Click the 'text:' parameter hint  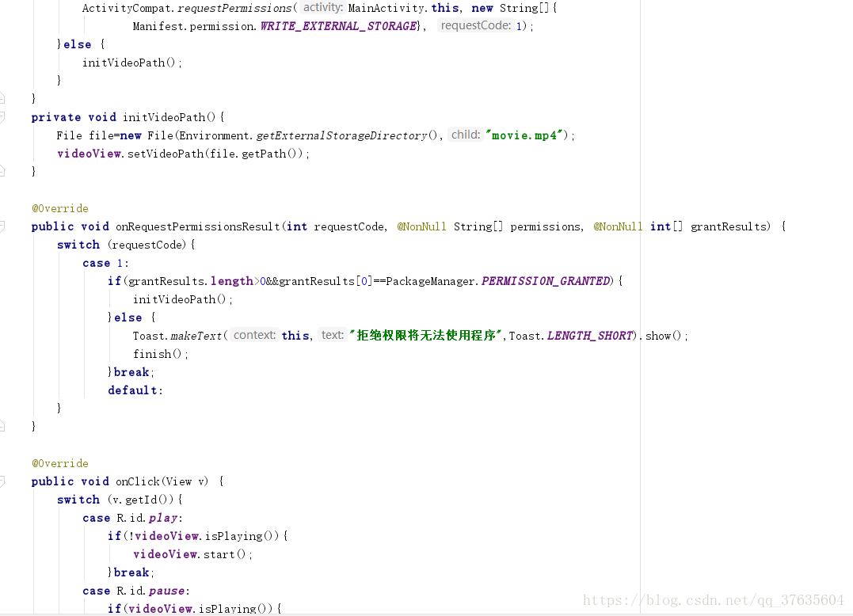click(x=332, y=335)
